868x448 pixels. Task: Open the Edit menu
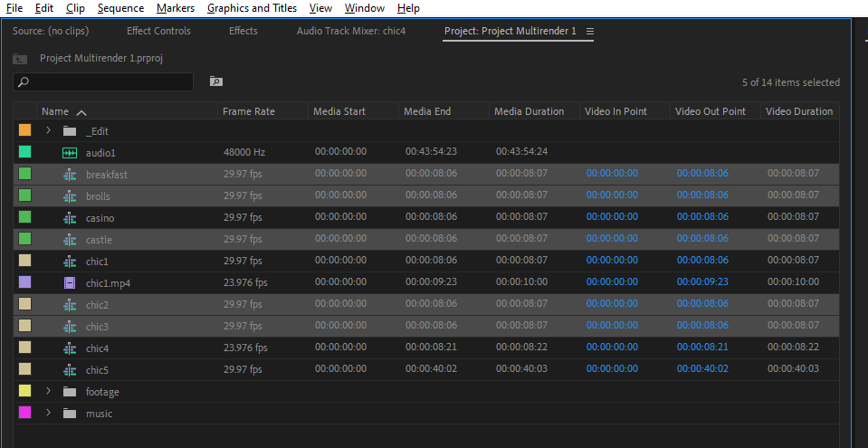[x=44, y=8]
